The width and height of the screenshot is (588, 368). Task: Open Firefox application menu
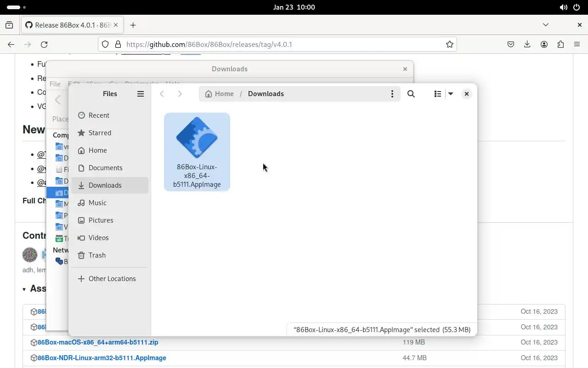point(577,45)
